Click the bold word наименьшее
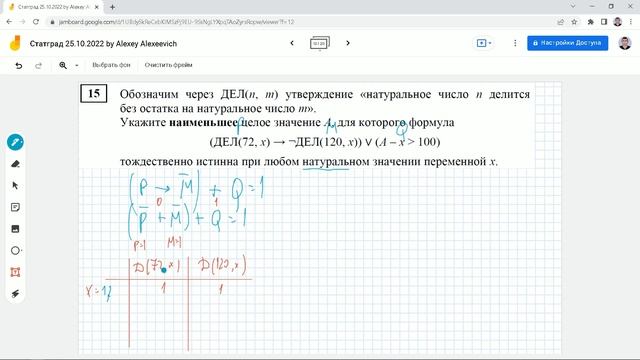 pos(203,122)
